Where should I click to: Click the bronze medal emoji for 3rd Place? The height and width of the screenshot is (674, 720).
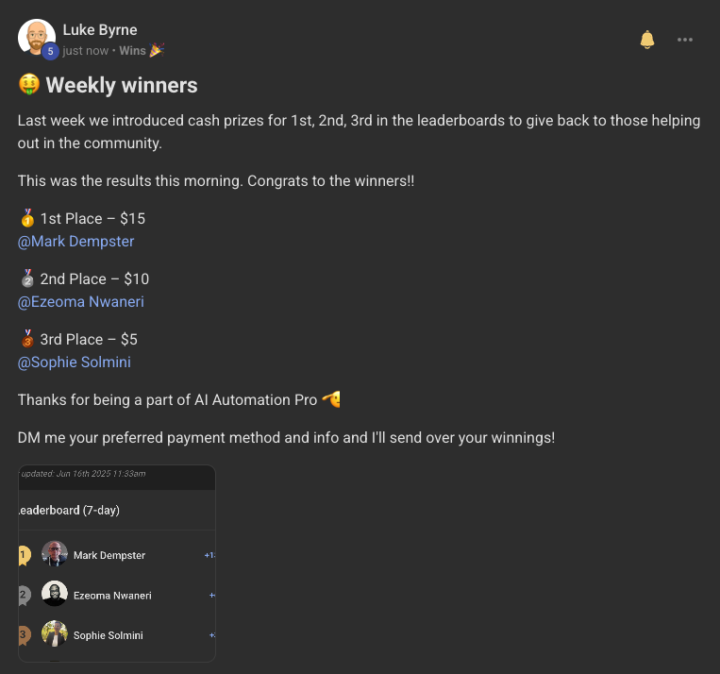27,339
